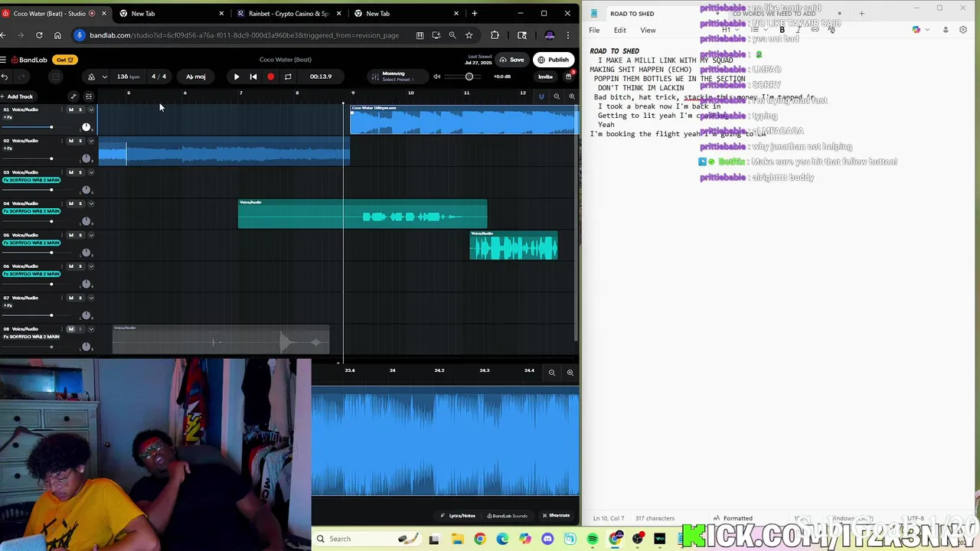Solo track 06 Voice/Audio
This screenshot has height=551, width=980.
click(80, 266)
